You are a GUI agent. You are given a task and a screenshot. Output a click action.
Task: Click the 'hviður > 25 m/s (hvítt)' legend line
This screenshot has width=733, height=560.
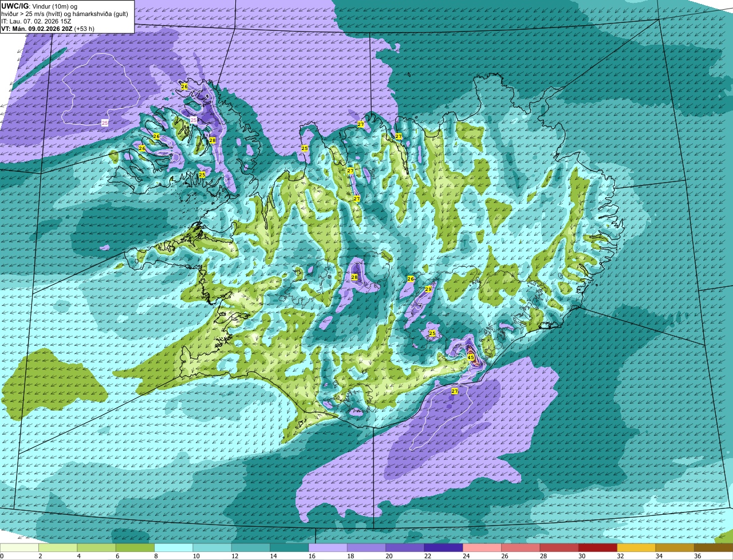tap(65, 14)
